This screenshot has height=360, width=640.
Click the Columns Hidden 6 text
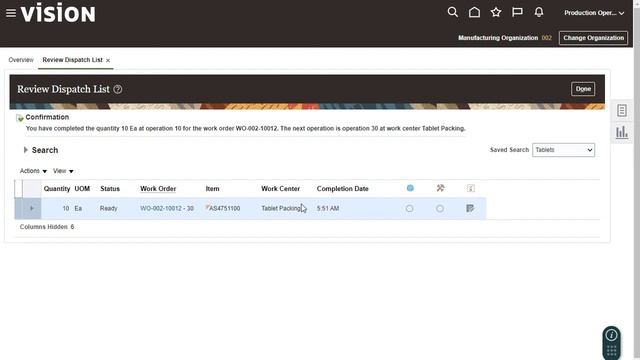47,227
